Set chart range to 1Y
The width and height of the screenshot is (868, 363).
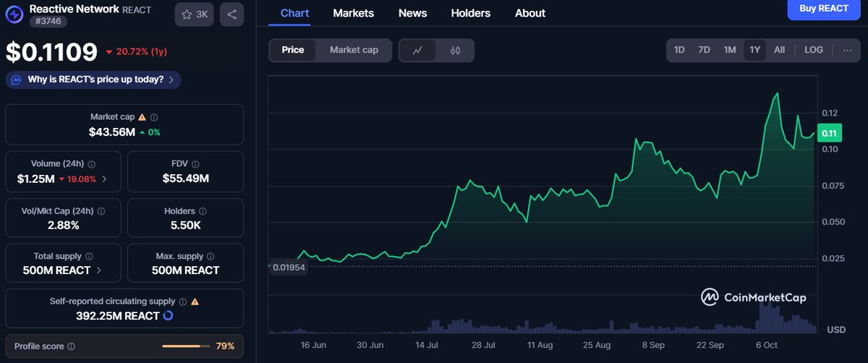pyautogui.click(x=755, y=50)
